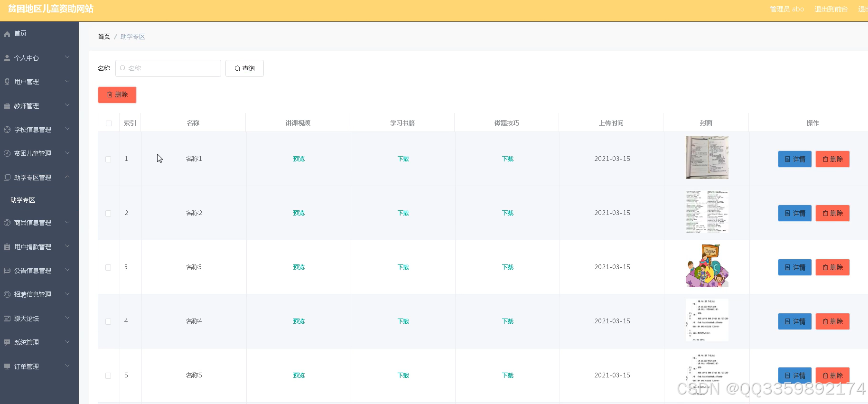This screenshot has height=404, width=868.
Task: Expand the 公告信息管理 chevron
Action: (67, 270)
